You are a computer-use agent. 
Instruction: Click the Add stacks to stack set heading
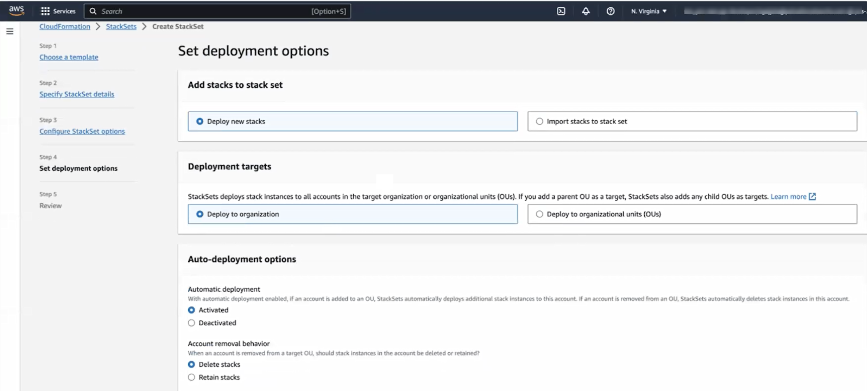click(x=235, y=85)
